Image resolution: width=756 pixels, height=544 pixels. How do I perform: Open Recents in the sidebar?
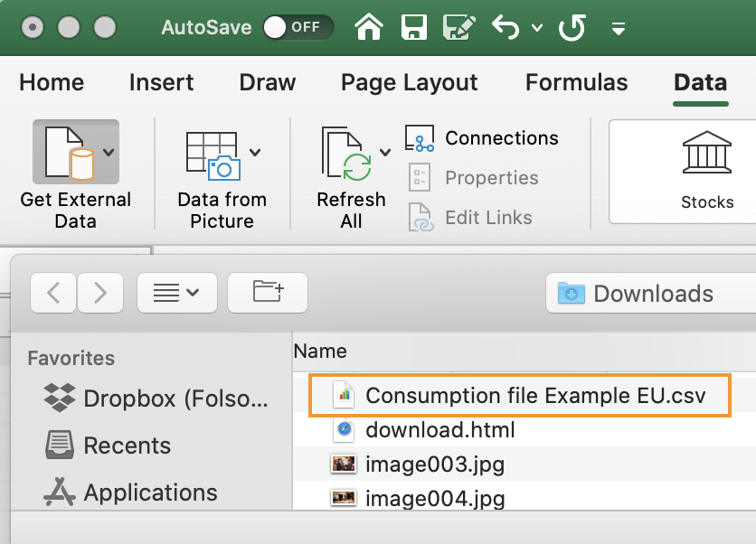(x=128, y=446)
